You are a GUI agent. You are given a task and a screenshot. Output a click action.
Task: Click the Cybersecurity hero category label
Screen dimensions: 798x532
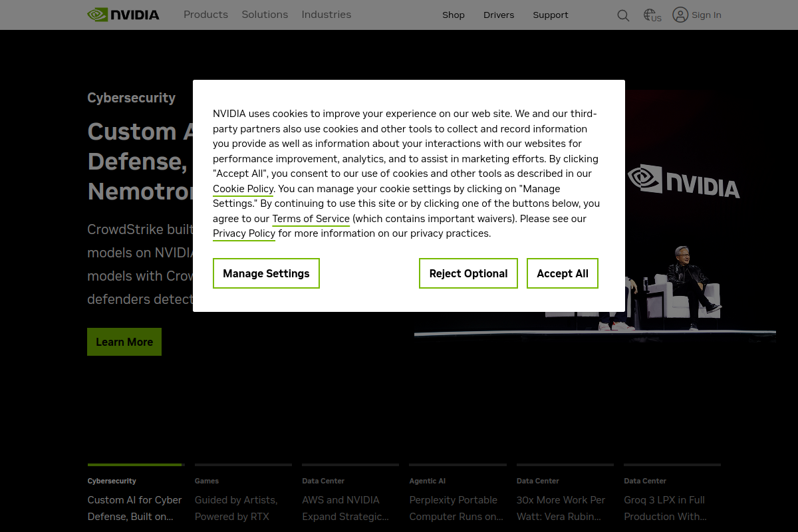click(x=132, y=98)
